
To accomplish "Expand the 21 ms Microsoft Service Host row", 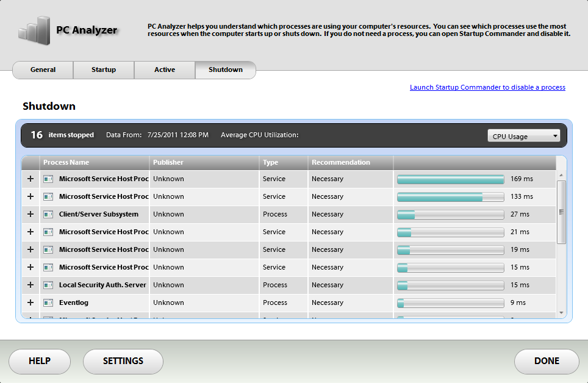I will click(30, 232).
